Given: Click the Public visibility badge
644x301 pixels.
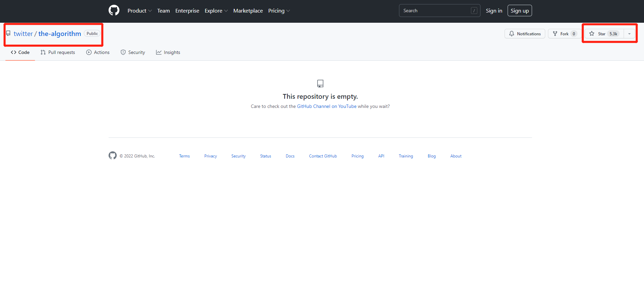Looking at the screenshot, I should coord(92,34).
